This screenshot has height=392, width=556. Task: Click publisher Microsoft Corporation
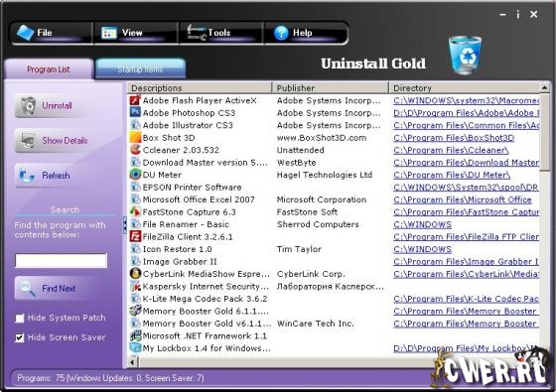pos(322,199)
